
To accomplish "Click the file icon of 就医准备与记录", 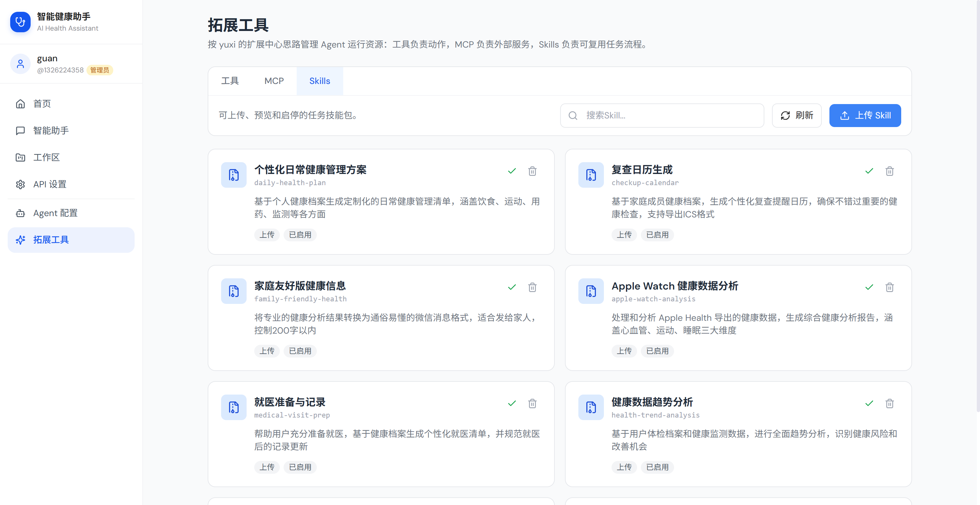I will (234, 407).
